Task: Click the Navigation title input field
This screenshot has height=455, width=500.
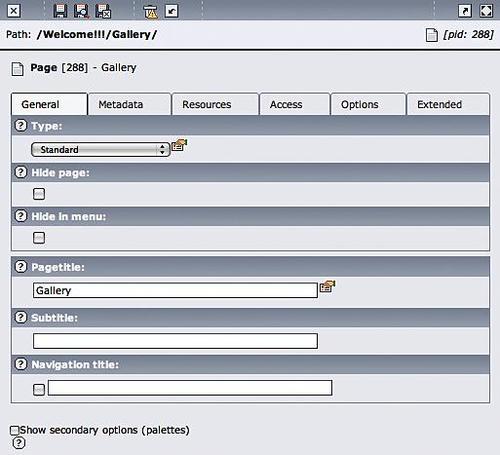Action: pyautogui.click(x=190, y=388)
